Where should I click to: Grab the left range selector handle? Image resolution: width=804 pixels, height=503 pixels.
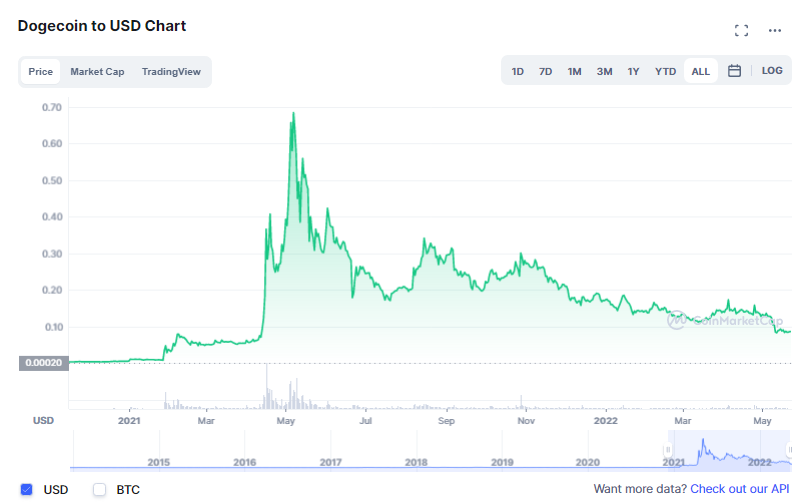point(668,450)
